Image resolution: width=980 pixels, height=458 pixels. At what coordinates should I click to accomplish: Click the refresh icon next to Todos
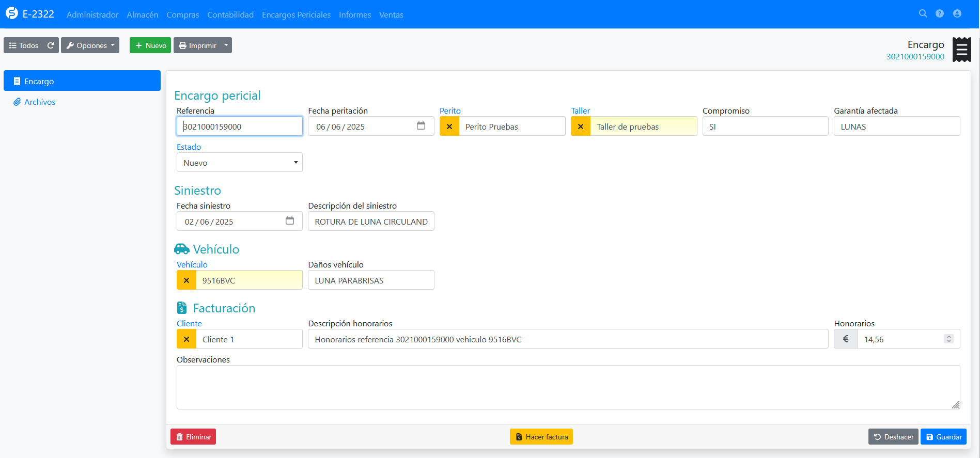[51, 45]
